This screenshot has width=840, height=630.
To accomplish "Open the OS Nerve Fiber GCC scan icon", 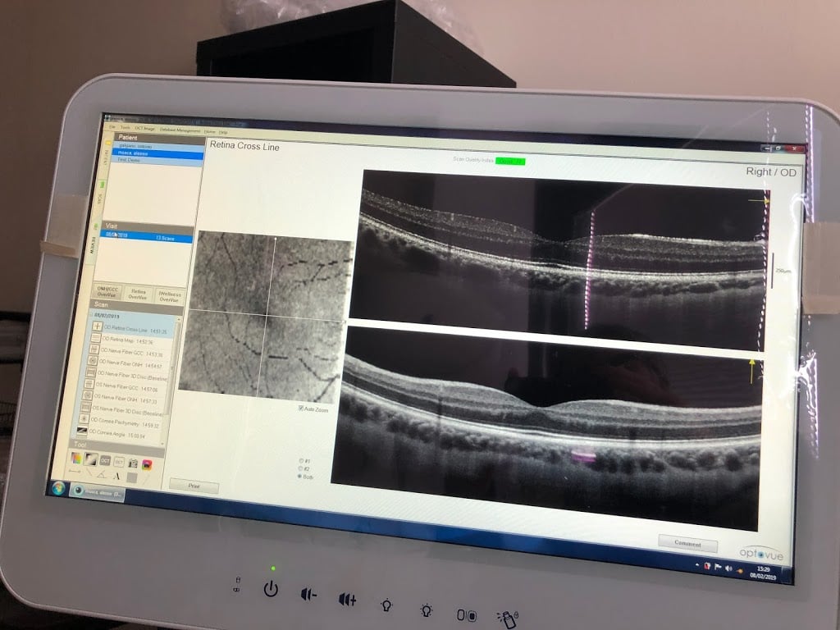I will click(89, 384).
